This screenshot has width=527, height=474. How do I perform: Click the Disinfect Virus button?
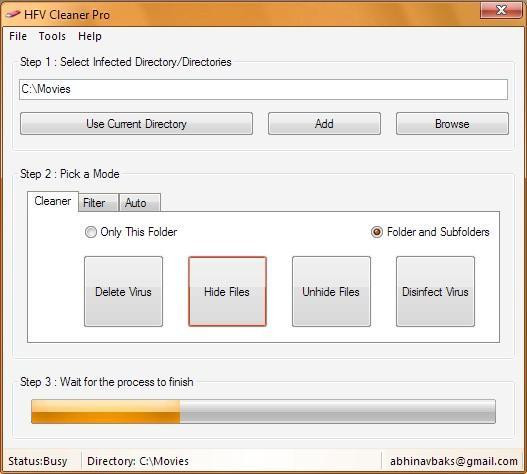click(435, 291)
